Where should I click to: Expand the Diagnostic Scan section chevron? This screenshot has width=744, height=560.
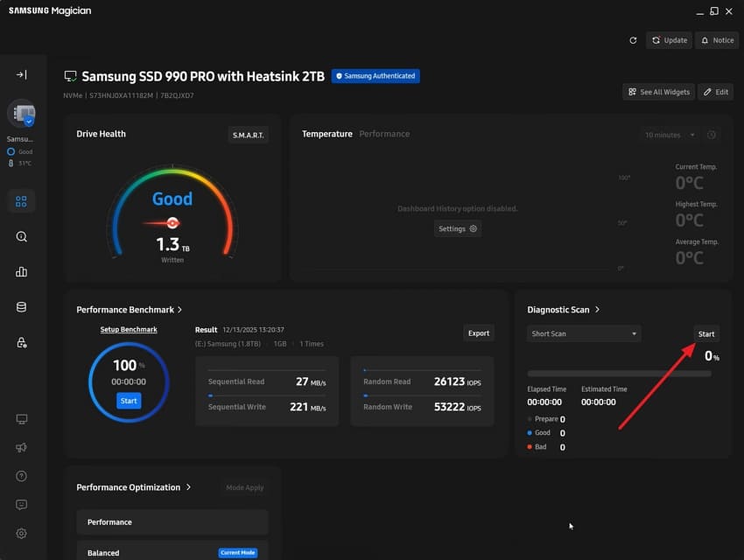point(597,309)
